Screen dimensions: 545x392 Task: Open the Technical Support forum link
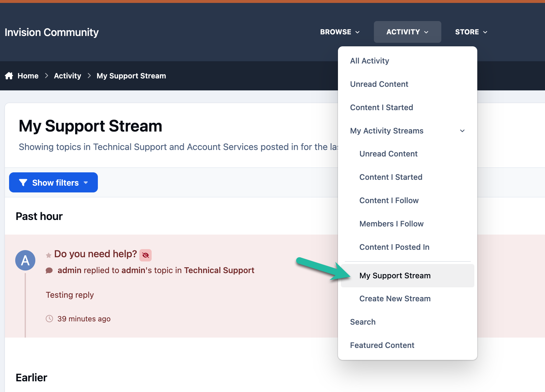(x=219, y=270)
